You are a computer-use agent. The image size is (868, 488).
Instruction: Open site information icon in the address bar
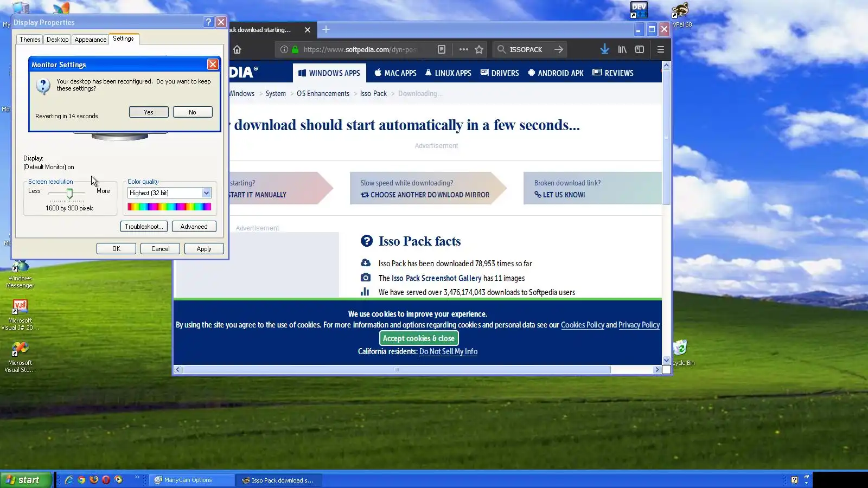click(284, 49)
